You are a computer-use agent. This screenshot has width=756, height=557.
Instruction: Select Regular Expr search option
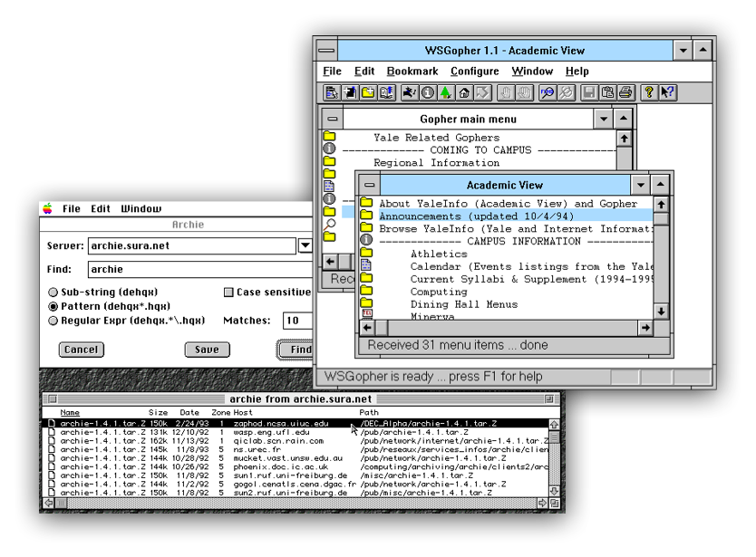(53, 321)
